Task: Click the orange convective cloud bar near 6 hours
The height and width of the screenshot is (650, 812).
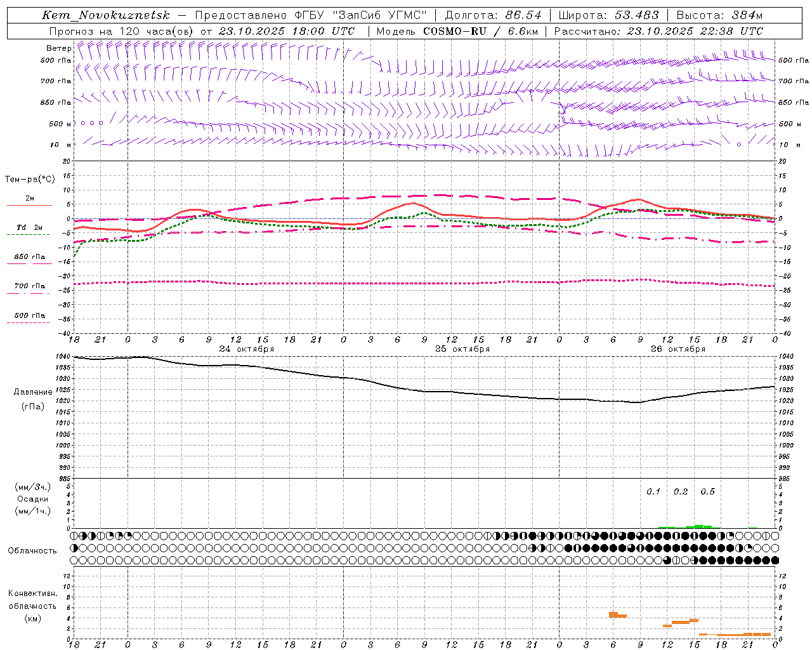Action: click(617, 614)
